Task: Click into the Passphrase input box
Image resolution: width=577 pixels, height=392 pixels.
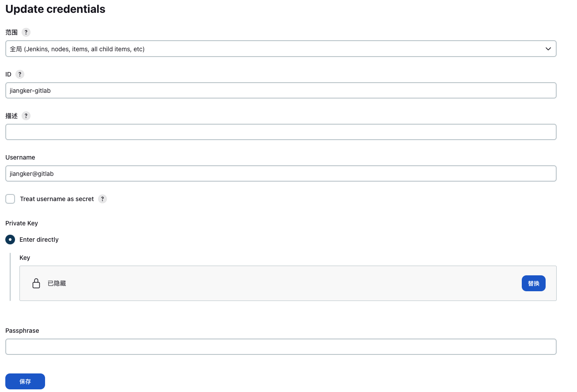Action: (281, 347)
